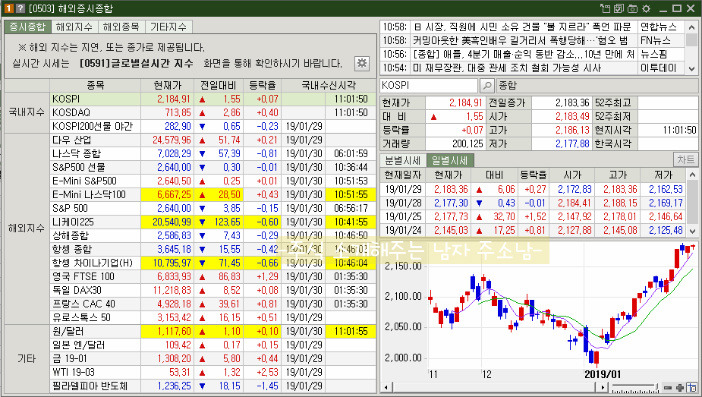Click chart scrollbar left arrow
The height and width of the screenshot is (397, 702).
pos(386,388)
